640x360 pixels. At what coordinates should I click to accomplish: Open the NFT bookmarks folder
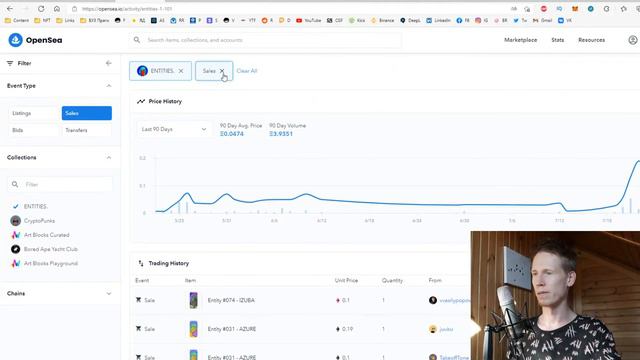42,20
